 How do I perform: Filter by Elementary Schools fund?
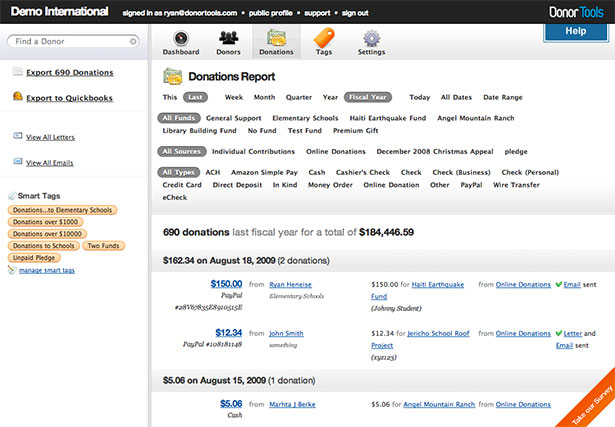click(x=305, y=118)
